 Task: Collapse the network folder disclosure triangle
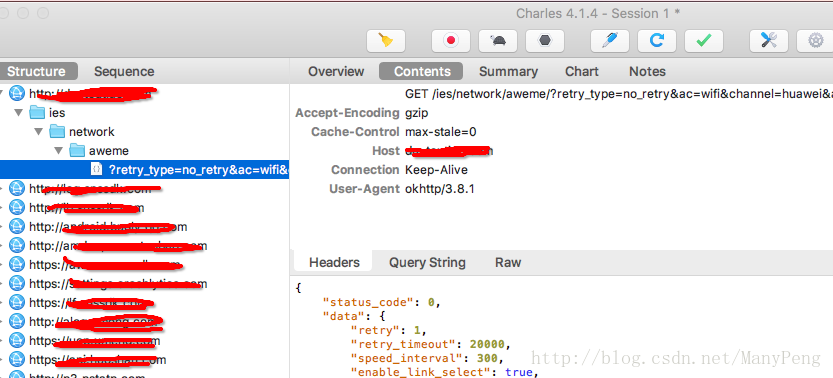pos(39,132)
